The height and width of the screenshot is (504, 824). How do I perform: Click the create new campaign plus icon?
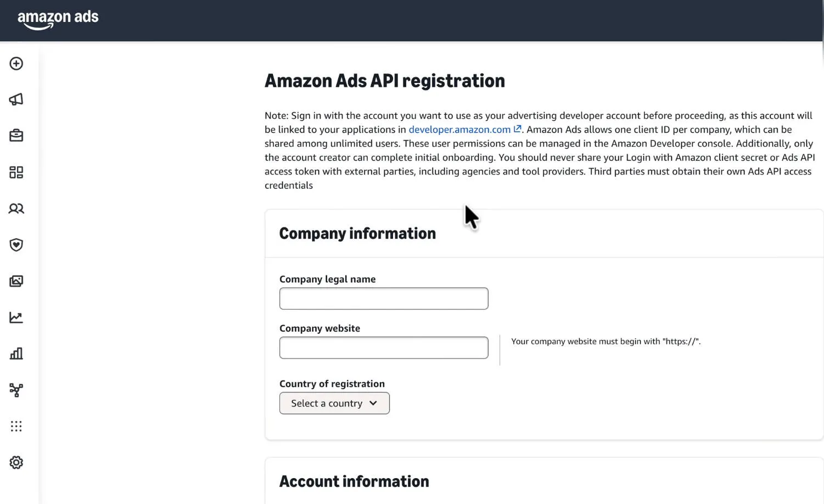tap(16, 64)
